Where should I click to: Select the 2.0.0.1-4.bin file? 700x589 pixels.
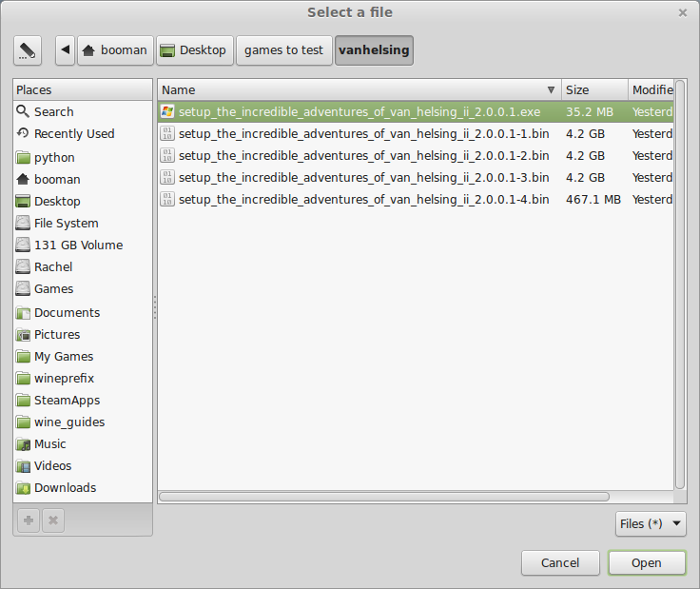416,199
